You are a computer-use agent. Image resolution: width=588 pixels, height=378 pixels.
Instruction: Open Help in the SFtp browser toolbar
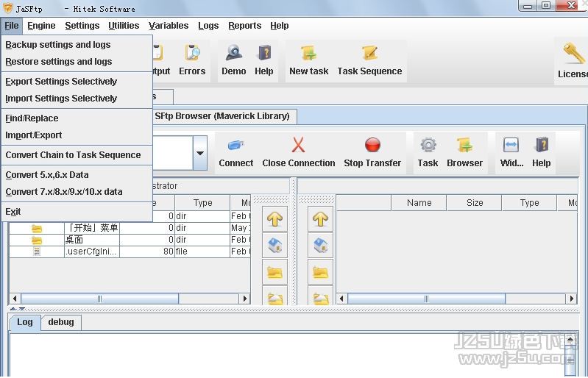[541, 153]
